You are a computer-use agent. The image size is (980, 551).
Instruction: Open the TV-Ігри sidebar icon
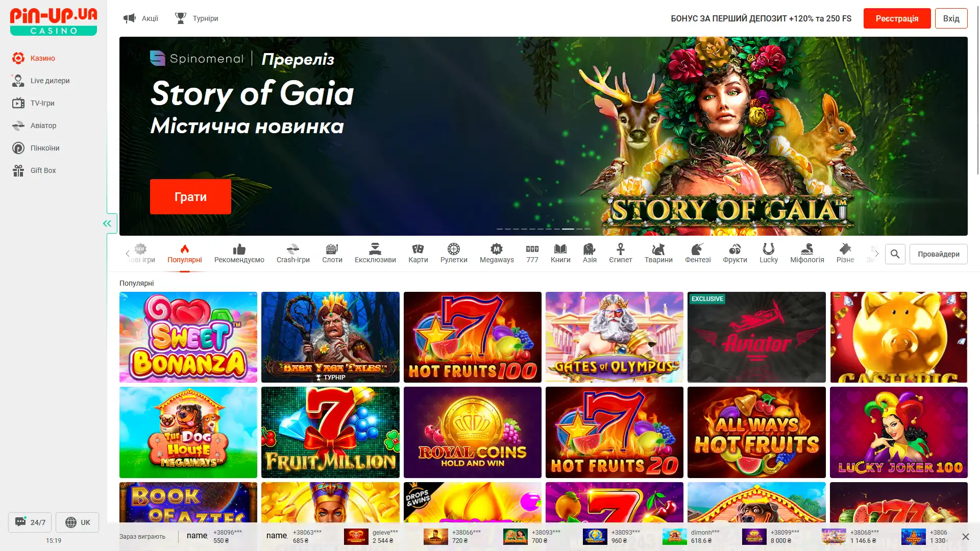point(18,103)
